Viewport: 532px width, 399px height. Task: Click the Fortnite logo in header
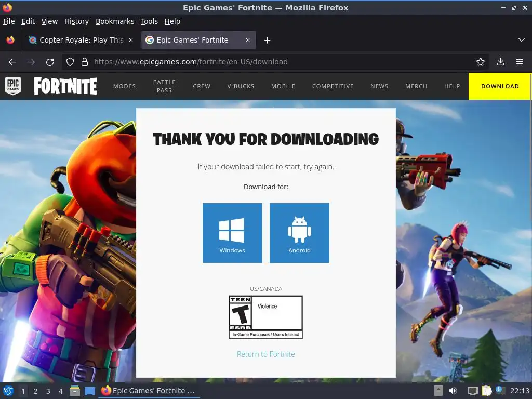pyautogui.click(x=65, y=86)
